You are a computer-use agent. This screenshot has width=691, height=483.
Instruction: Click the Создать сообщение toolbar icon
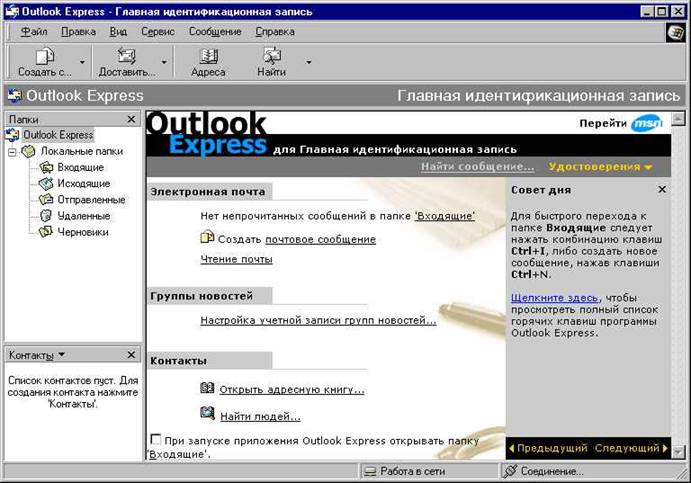click(x=44, y=56)
